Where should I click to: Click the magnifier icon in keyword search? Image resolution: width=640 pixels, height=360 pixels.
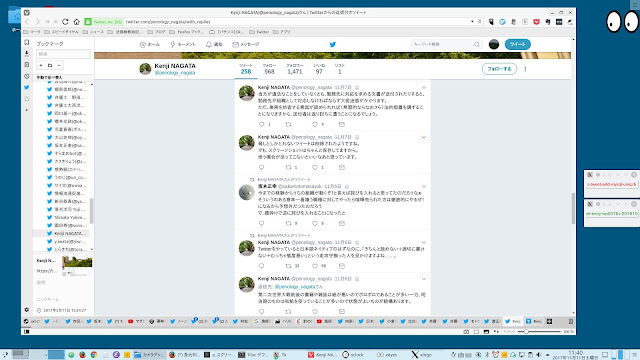click(x=477, y=44)
